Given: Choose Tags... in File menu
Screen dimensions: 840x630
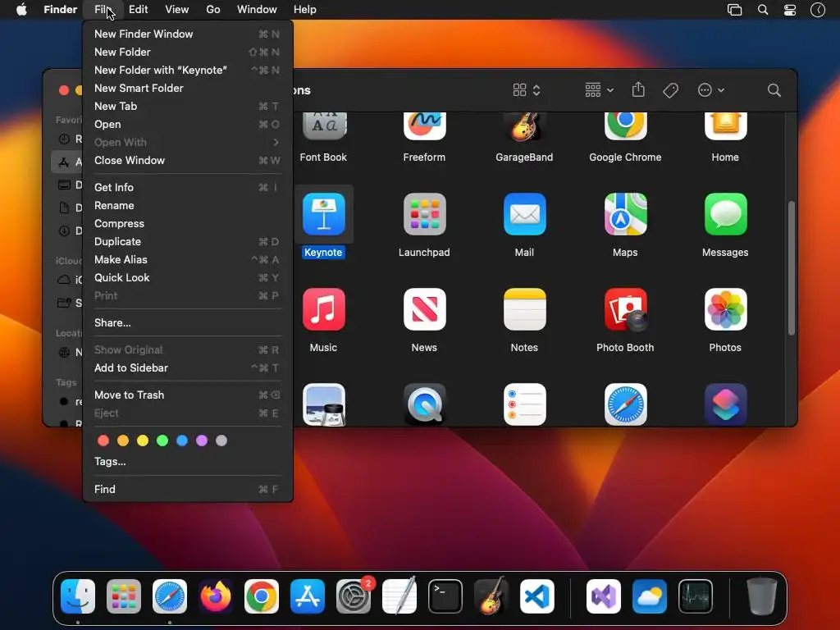Looking at the screenshot, I should tap(187, 461).
